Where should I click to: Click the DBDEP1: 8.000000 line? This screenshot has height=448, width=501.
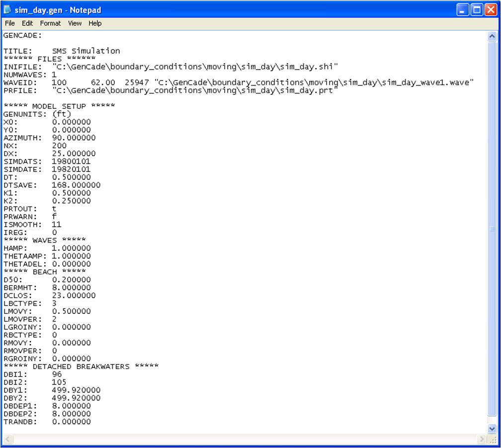pyautogui.click(x=47, y=406)
